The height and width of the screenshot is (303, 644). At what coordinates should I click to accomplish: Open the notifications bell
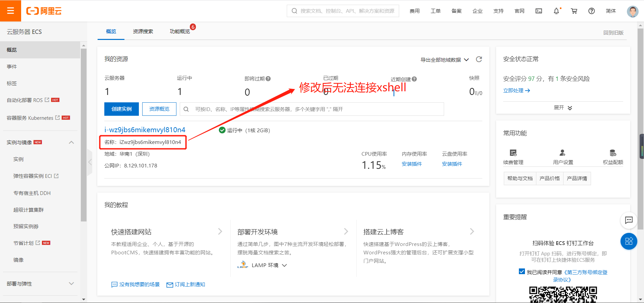(556, 11)
